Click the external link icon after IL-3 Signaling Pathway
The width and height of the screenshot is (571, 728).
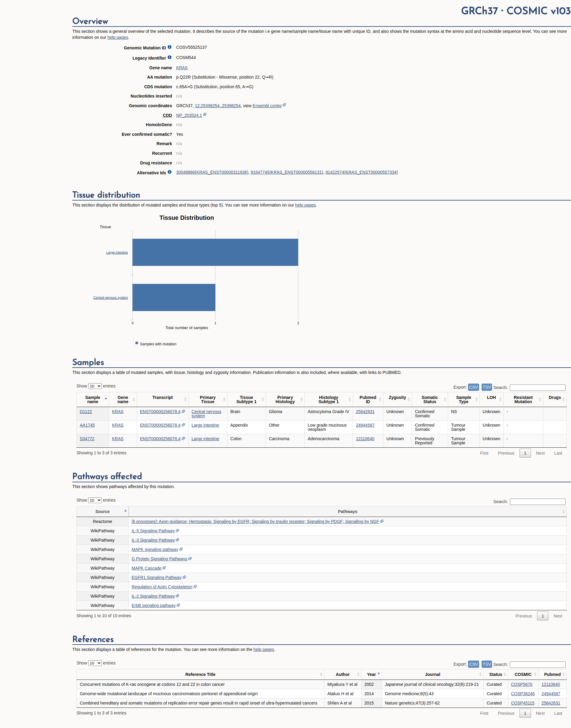177,540
